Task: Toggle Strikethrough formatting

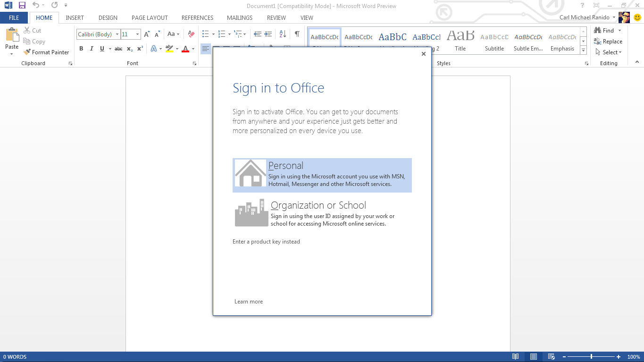Action: click(x=118, y=49)
